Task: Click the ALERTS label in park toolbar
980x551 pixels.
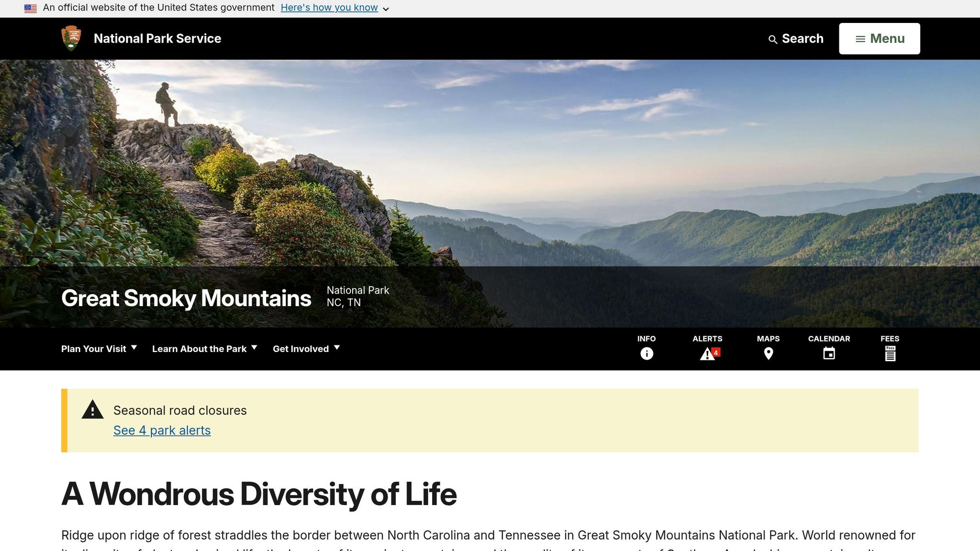Action: point(707,339)
